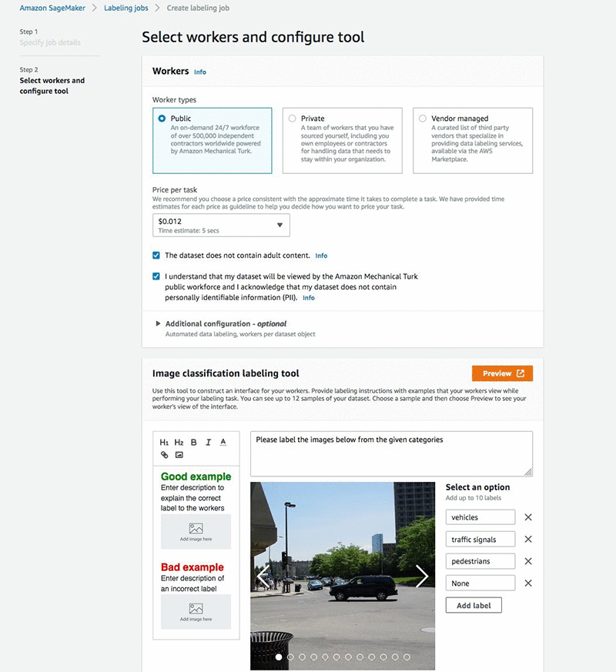616x672 pixels.
Task: Click the Create labeling job breadcrumb text
Action: [x=198, y=8]
